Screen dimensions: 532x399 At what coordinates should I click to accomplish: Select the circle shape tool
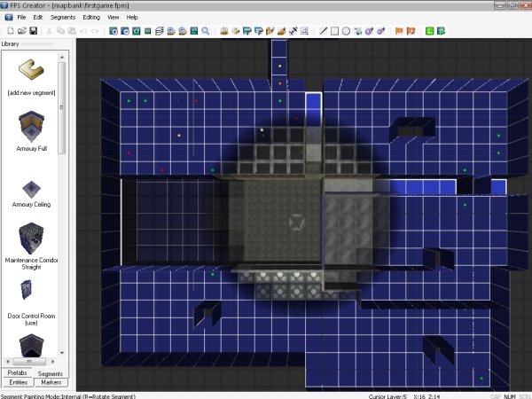pyautogui.click(x=346, y=31)
